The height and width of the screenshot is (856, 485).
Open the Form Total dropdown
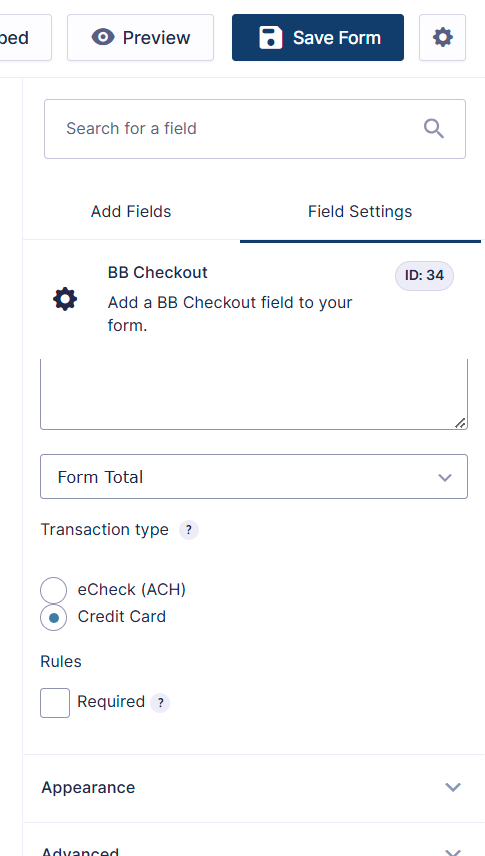[x=254, y=477]
